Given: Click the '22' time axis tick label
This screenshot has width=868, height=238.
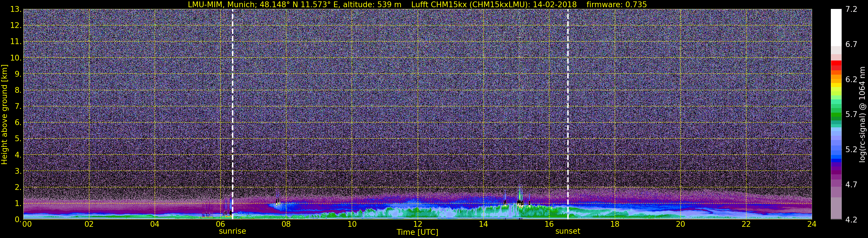Looking at the screenshot, I should [x=746, y=224].
